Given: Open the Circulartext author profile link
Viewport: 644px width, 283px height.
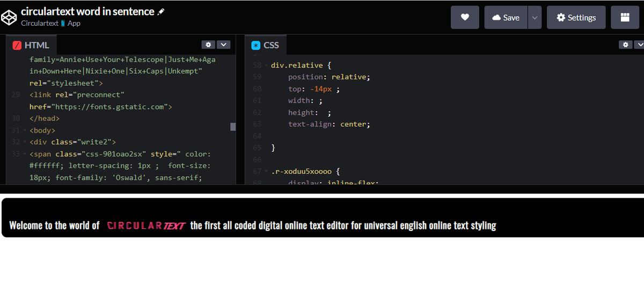Looking at the screenshot, I should click(40, 23).
